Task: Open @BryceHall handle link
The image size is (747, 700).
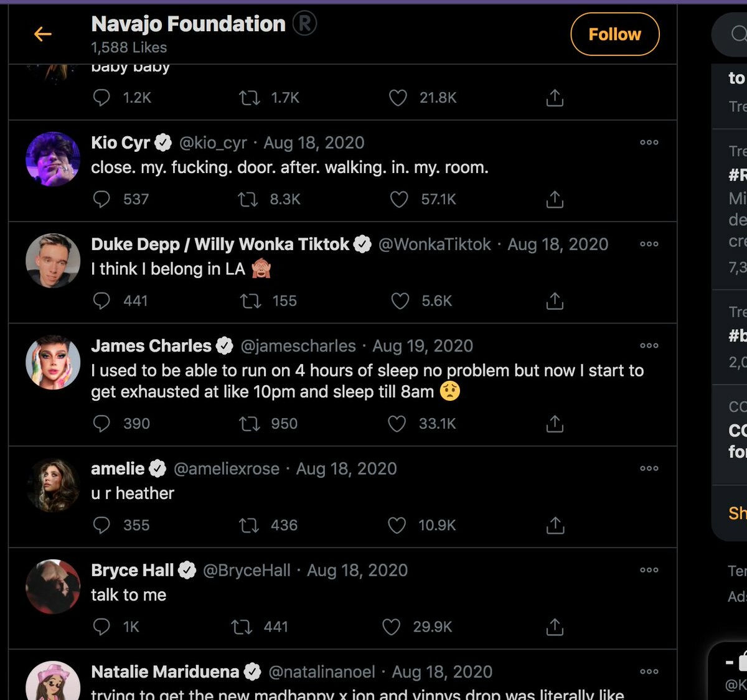Action: tap(247, 570)
